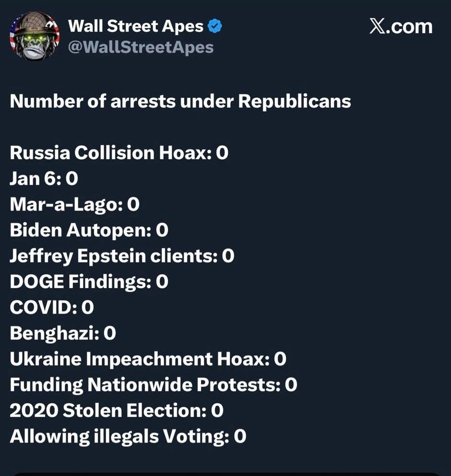Screen dimensions: 451x476
Task: Click the 'Benghazi: 0' line
Action: coord(63,333)
